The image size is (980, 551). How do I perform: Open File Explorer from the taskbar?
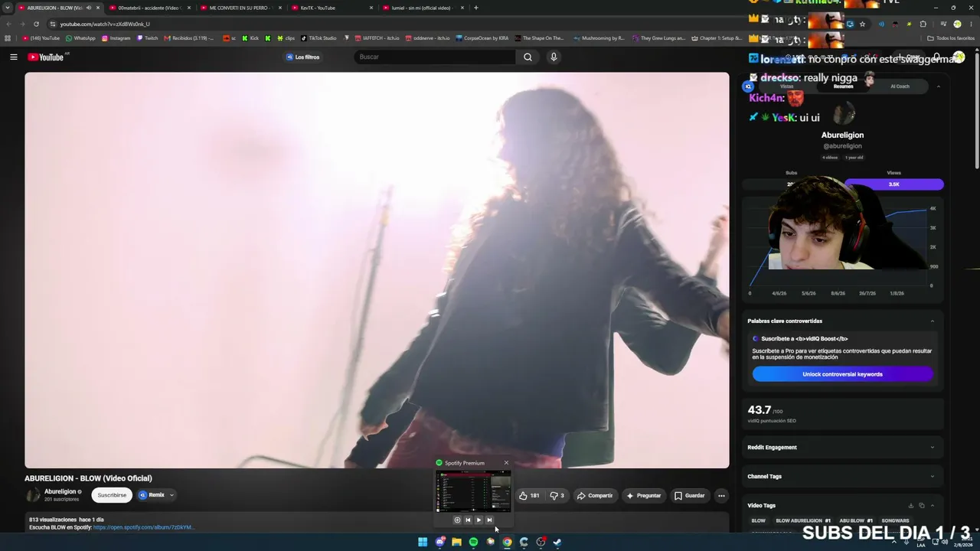click(456, 542)
